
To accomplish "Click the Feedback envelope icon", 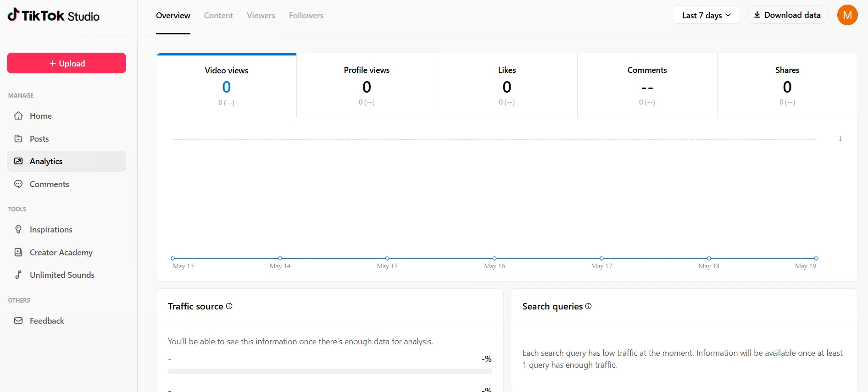I will (x=18, y=320).
